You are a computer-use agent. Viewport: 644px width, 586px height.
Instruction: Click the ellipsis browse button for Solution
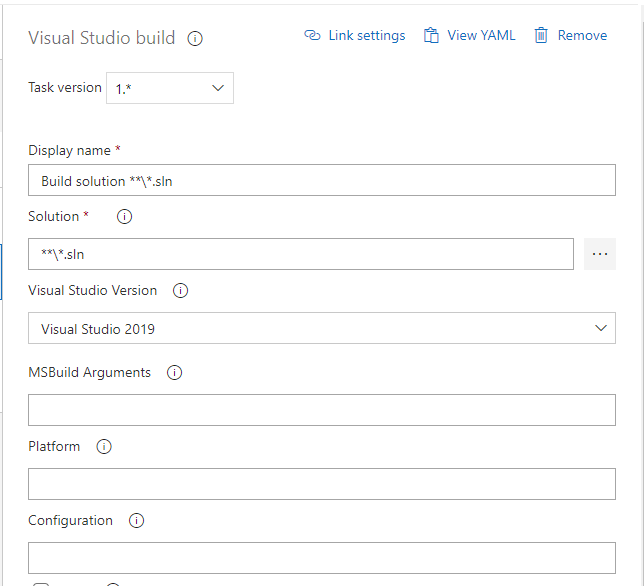pos(600,254)
